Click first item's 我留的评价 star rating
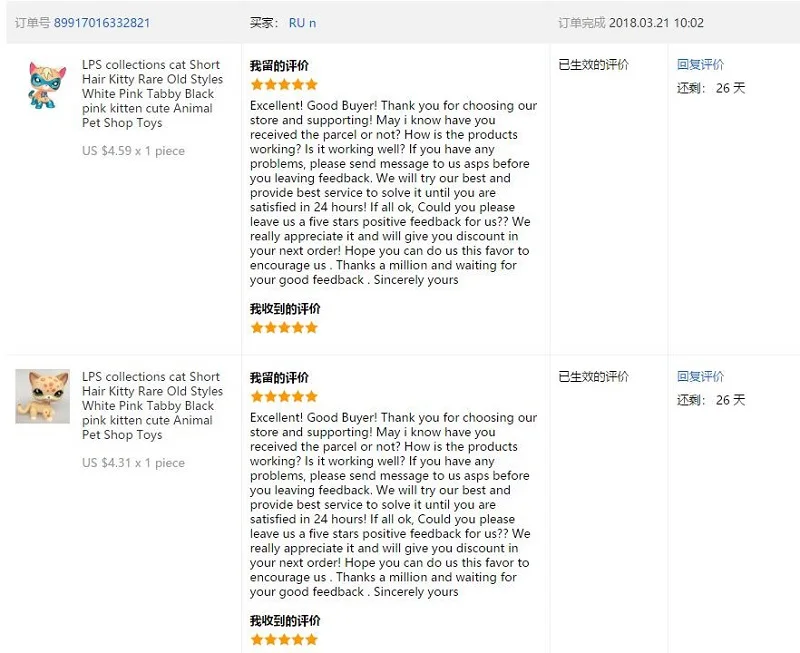Screen dimensions: 800x653 (284, 85)
